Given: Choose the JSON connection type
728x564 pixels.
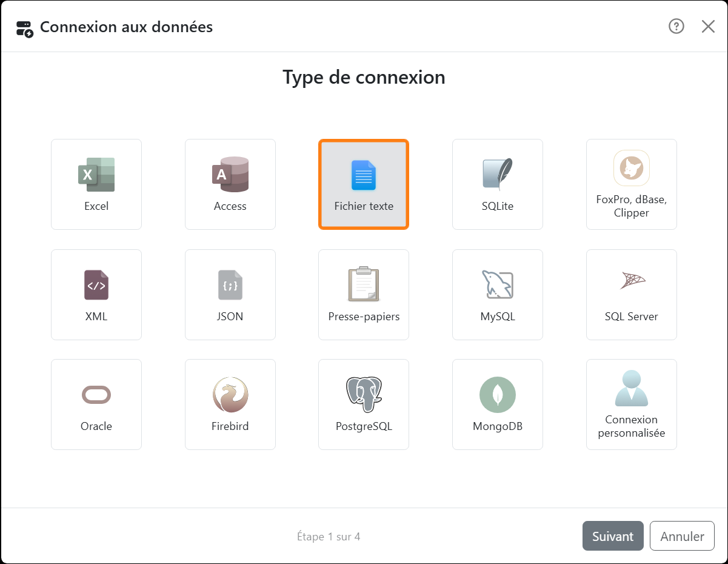Looking at the screenshot, I should pyautogui.click(x=230, y=295).
